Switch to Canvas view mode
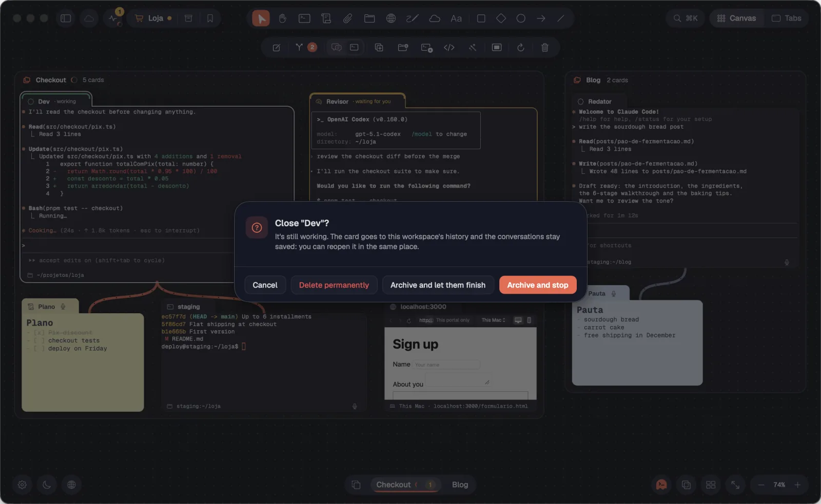 click(736, 18)
